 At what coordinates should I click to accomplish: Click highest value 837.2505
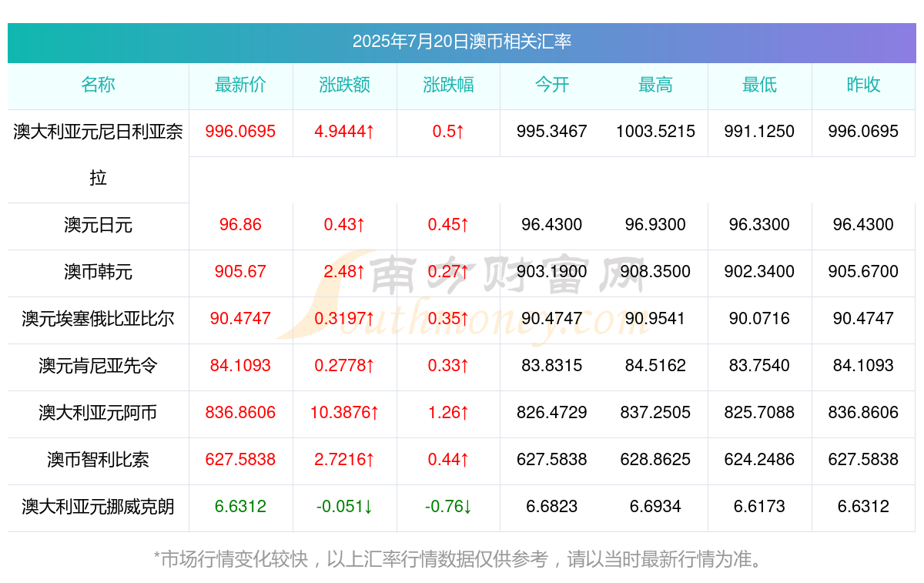pos(656,413)
